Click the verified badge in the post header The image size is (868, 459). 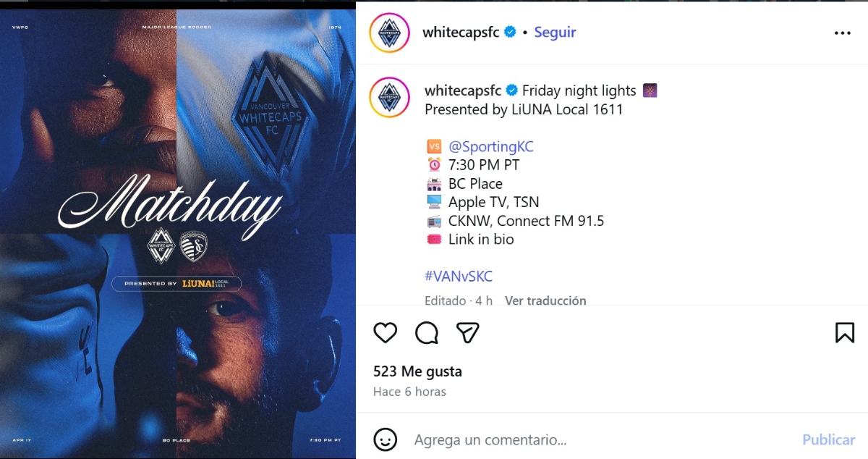[x=510, y=32]
